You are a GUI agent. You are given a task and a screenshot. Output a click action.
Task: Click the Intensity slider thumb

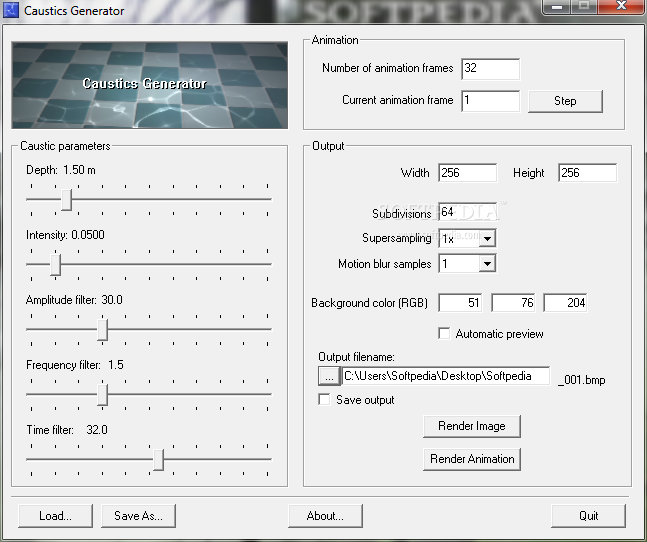55,265
